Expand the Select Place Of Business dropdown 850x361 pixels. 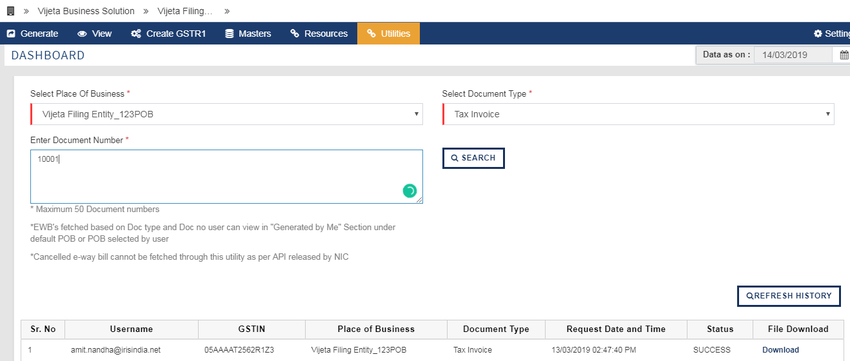point(227,114)
